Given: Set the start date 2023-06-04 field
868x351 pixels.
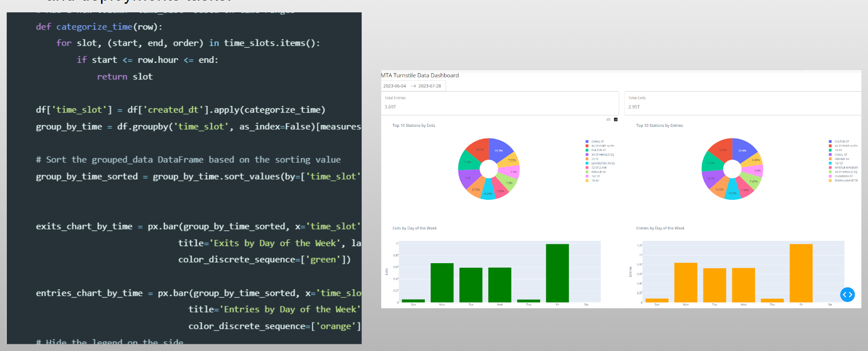Looking at the screenshot, I should [395, 86].
